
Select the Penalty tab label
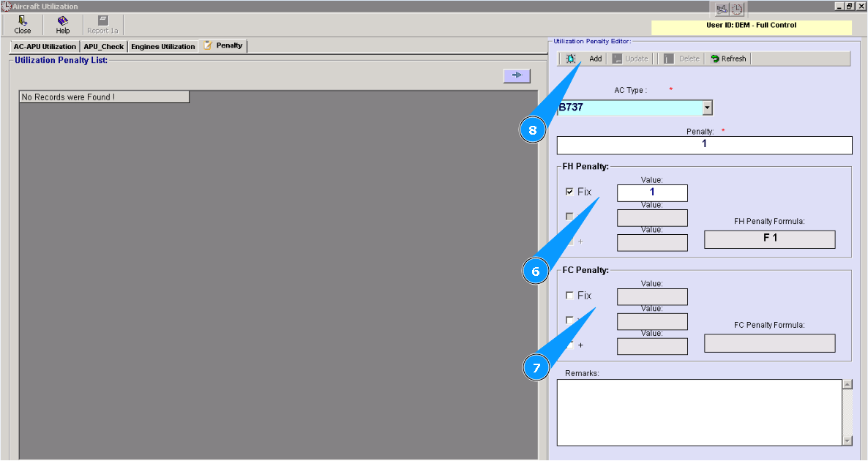click(x=229, y=45)
